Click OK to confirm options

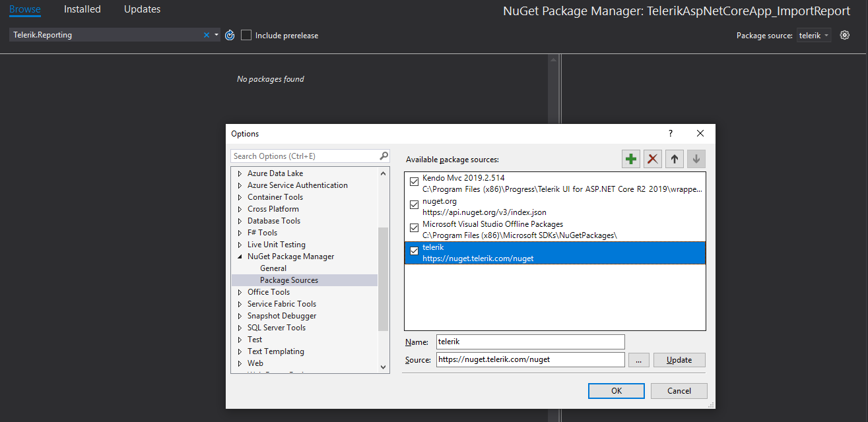point(616,391)
